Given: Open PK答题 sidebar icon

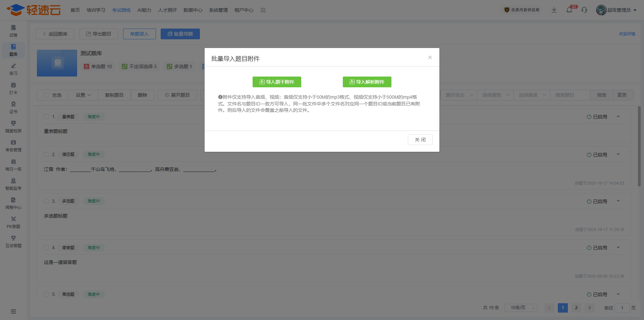Looking at the screenshot, I should click(13, 222).
